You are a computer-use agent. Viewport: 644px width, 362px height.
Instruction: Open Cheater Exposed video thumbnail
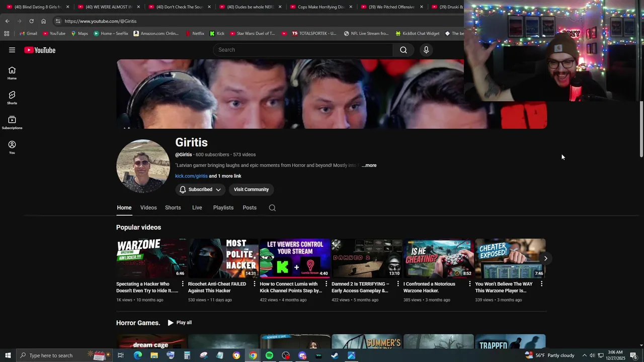click(510, 258)
